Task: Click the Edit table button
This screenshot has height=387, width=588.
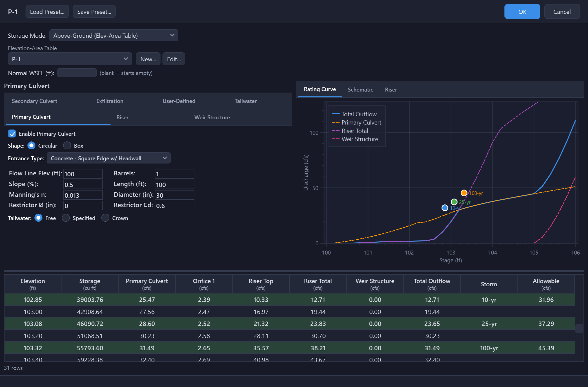Action: pyautogui.click(x=174, y=59)
